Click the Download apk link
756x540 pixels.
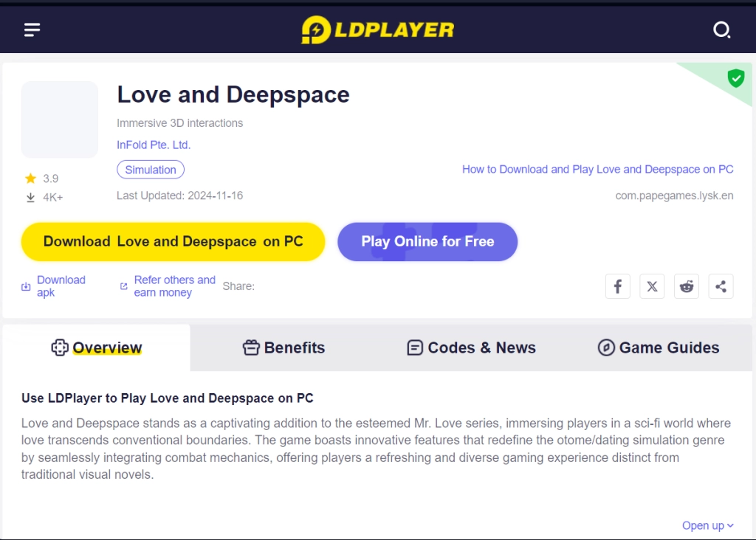click(61, 286)
